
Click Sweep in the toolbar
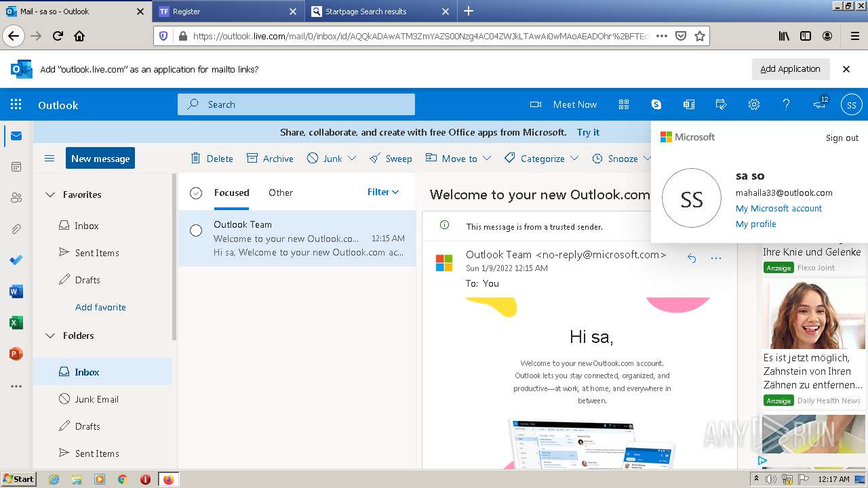click(391, 158)
